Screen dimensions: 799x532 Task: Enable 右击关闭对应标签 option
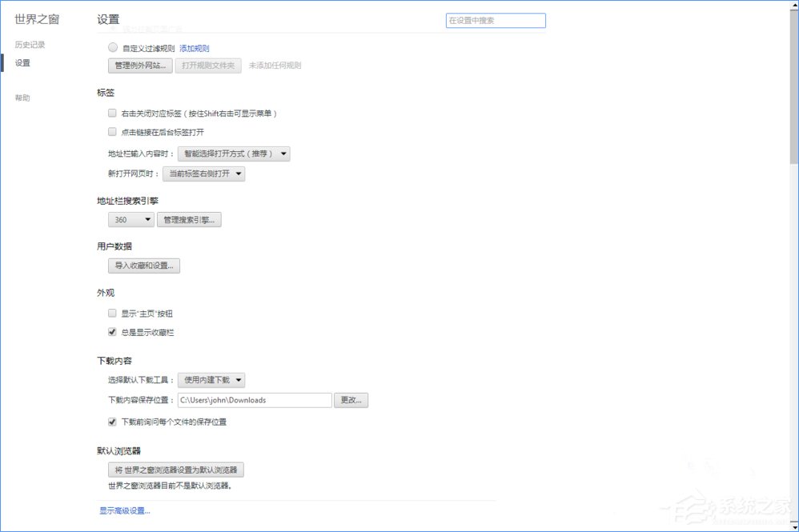(x=112, y=113)
